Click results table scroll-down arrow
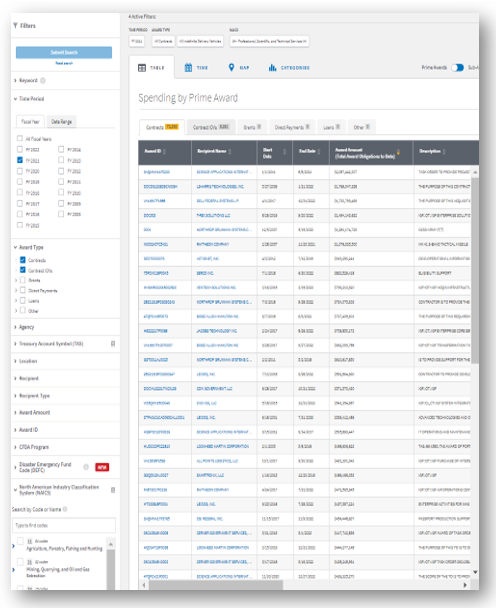 point(475,572)
